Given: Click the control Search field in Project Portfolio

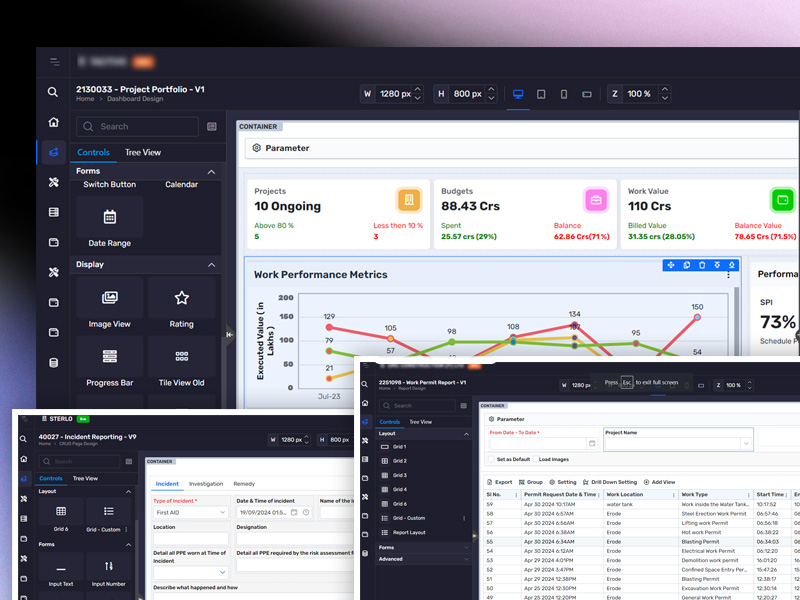Looking at the screenshot, I should pyautogui.click(x=138, y=127).
